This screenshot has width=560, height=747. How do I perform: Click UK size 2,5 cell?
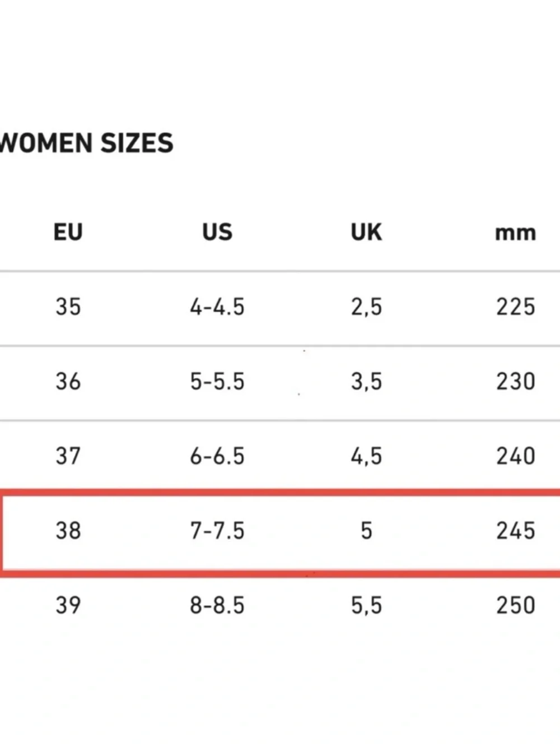[x=366, y=307]
